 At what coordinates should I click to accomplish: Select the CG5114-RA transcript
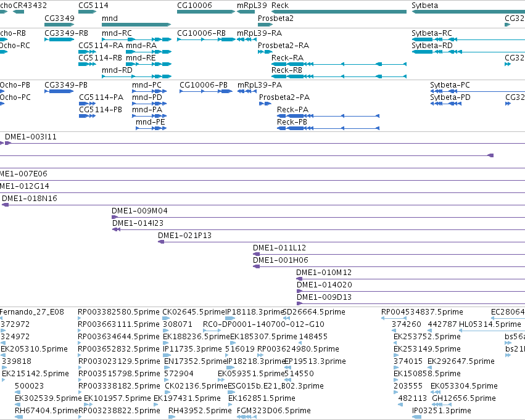pos(87,52)
